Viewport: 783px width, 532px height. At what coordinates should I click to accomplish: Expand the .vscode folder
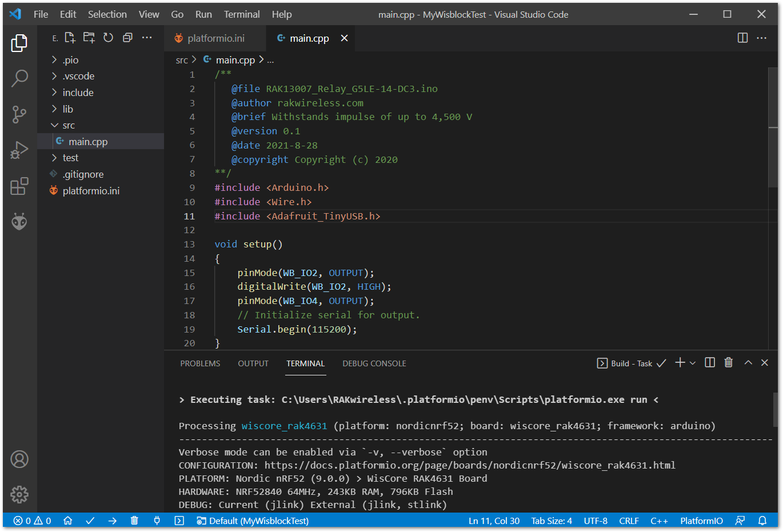101,76
